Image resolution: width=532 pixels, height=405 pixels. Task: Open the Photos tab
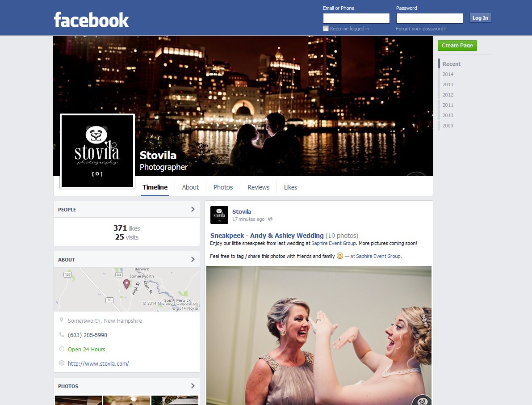point(223,187)
